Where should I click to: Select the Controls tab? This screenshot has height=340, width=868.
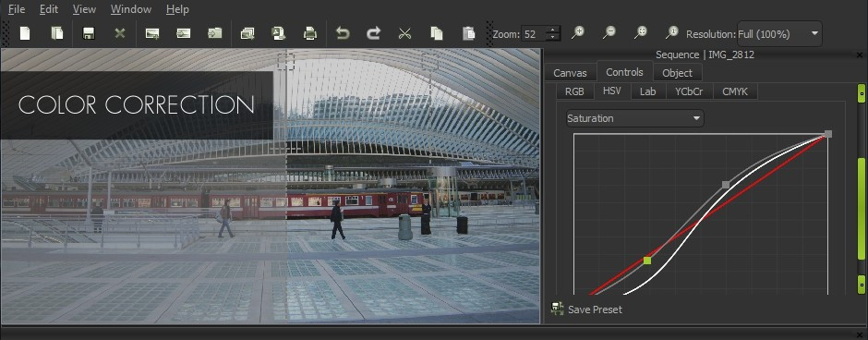(624, 72)
